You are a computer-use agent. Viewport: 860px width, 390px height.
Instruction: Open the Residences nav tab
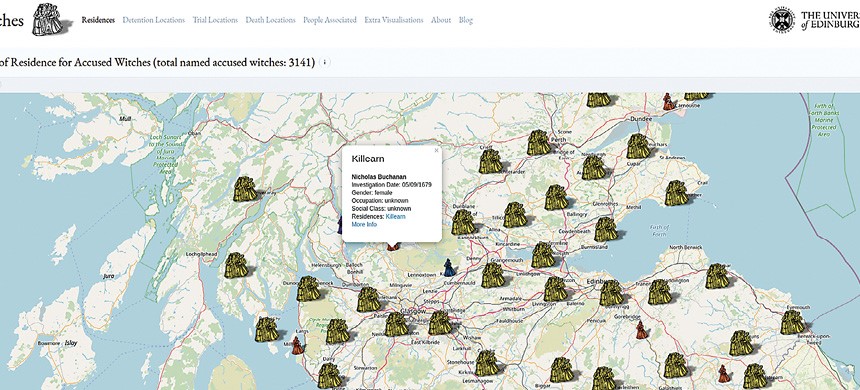(98, 20)
